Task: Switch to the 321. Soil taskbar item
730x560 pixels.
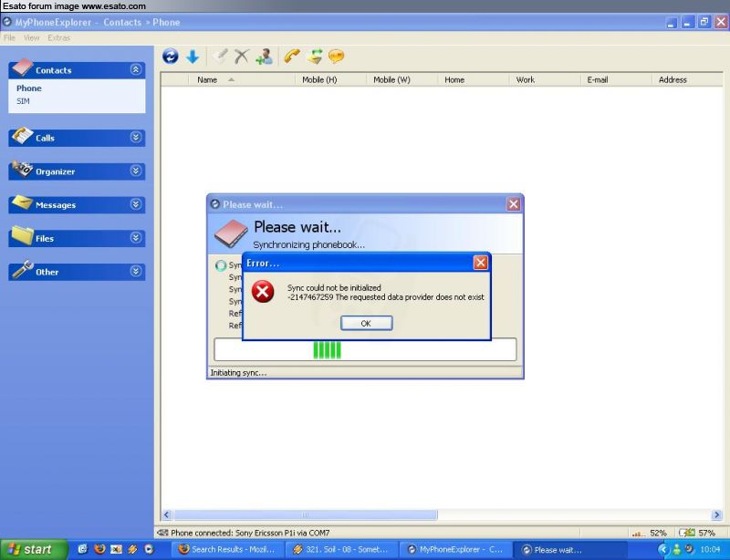Action: 341,550
